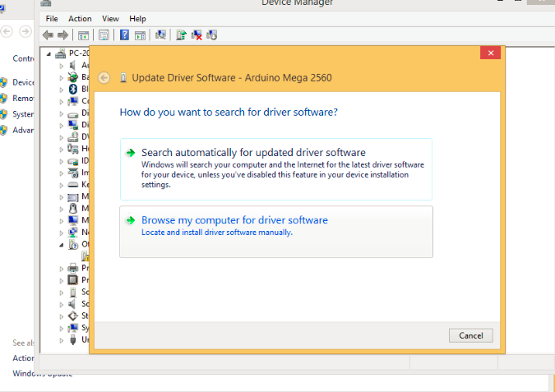Viewport: 555px width, 392px height.
Task: Select the Bluetooth icon in the device tree
Action: point(73,89)
